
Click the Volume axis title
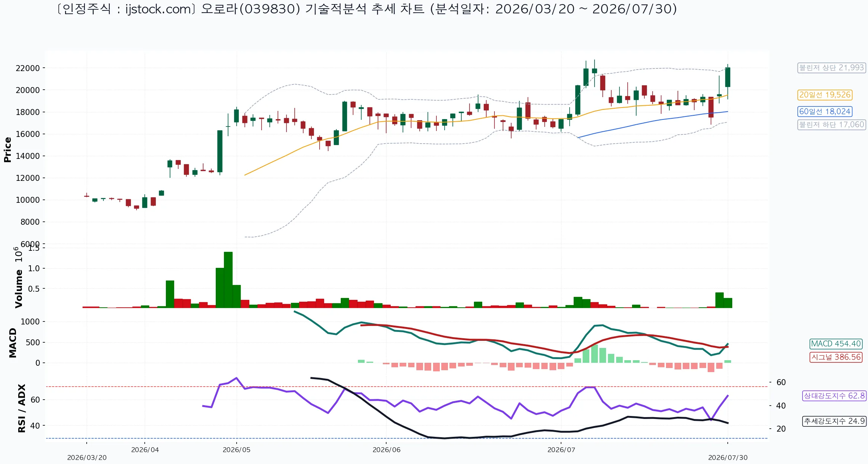[19, 289]
